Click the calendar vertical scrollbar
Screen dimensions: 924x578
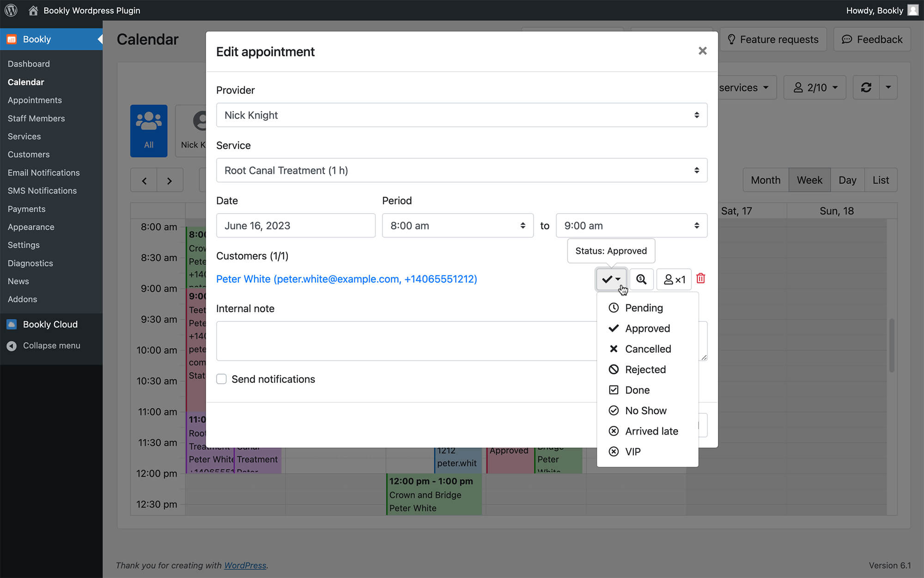coord(892,345)
